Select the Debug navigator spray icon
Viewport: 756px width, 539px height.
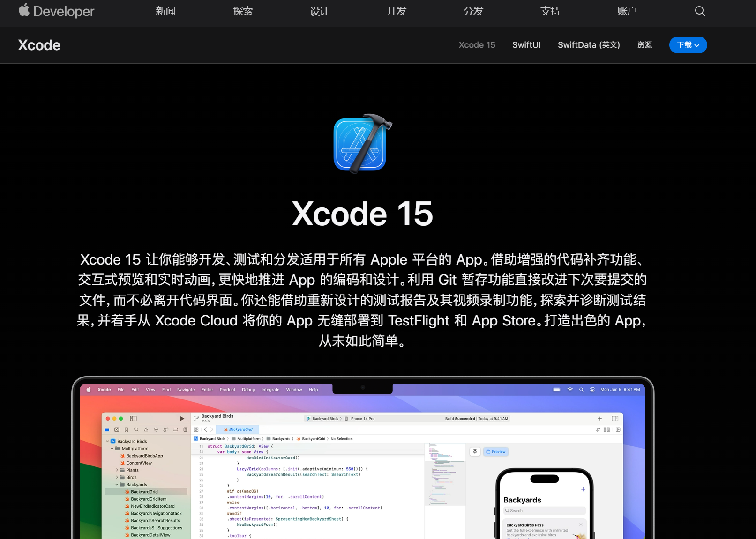click(x=166, y=429)
